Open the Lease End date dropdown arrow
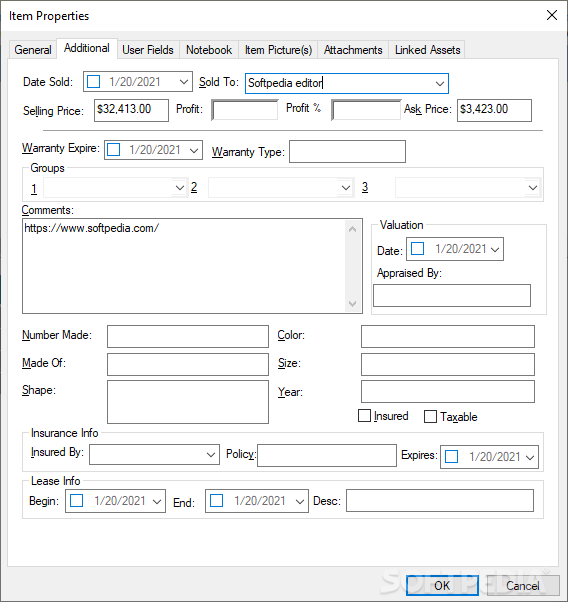 300,501
